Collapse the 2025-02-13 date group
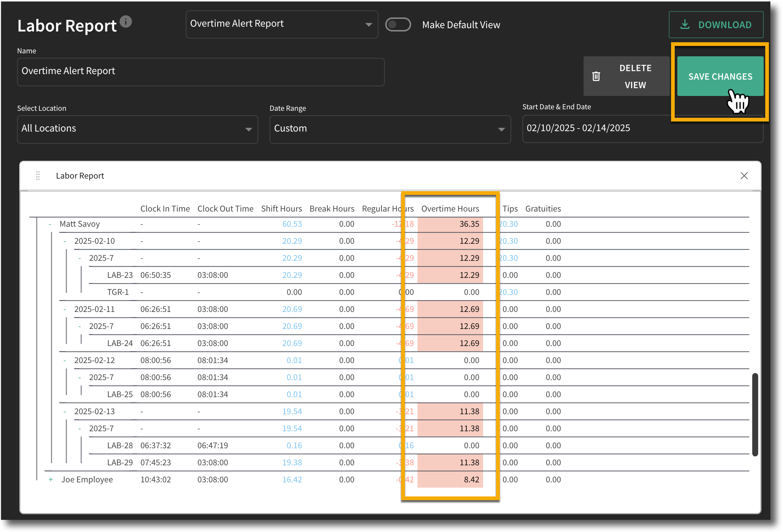783x532 pixels. [x=65, y=412]
